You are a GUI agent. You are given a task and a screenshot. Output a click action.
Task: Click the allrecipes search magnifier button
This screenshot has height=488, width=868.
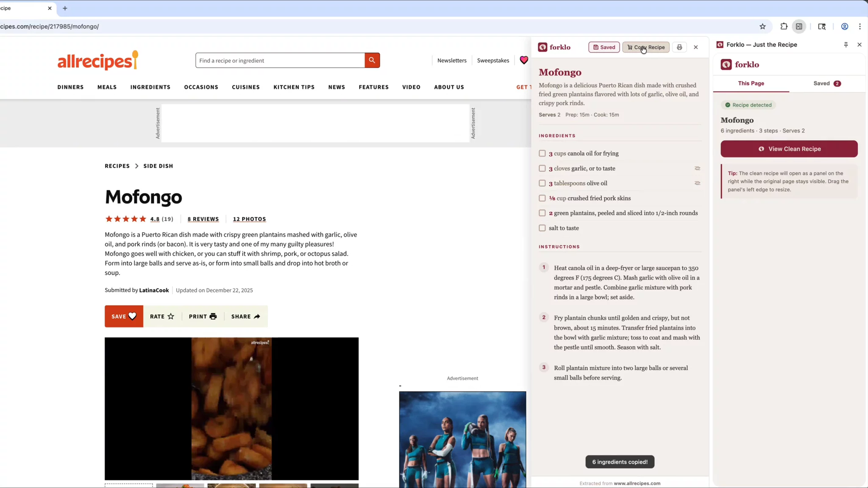[372, 60]
